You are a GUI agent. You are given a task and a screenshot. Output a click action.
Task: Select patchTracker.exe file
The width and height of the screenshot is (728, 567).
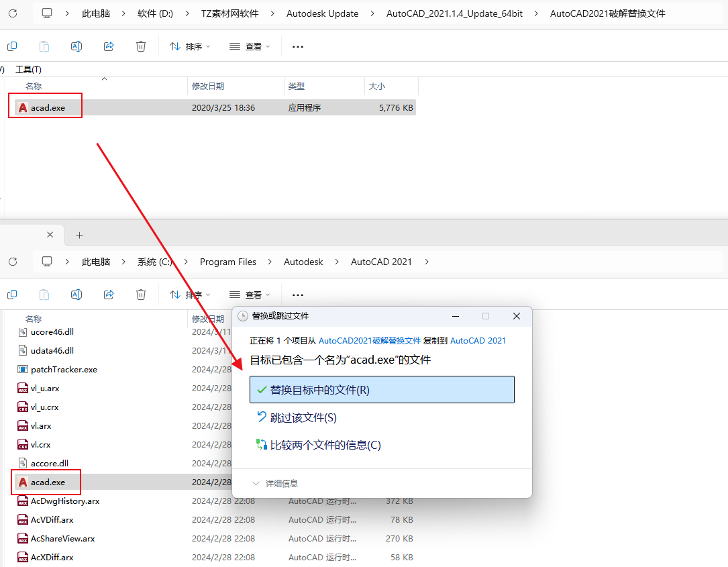point(64,370)
